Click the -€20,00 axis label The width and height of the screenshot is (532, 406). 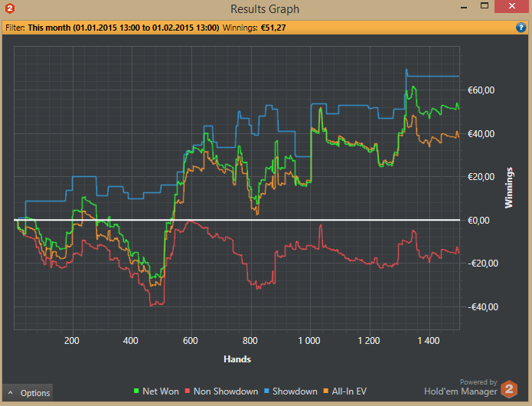(483, 264)
